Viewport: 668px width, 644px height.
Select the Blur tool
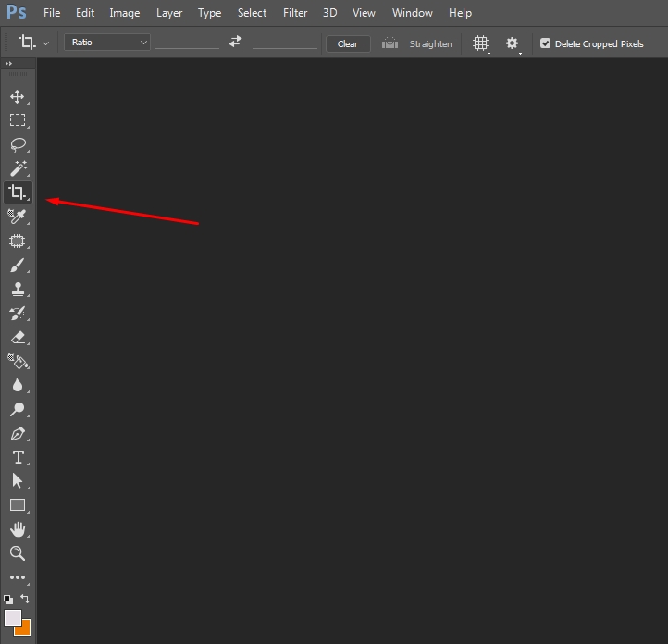tap(18, 385)
